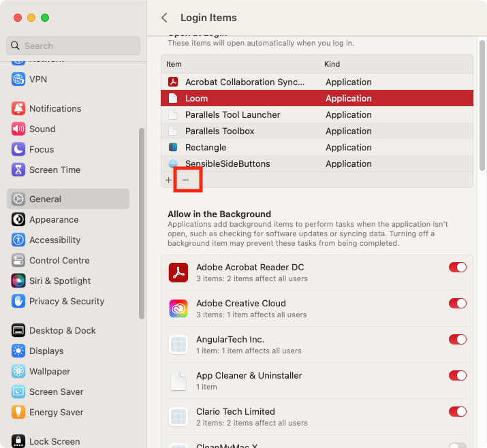Toggle AngularTech Inc. background items off
The image size is (487, 448).
[x=458, y=339]
